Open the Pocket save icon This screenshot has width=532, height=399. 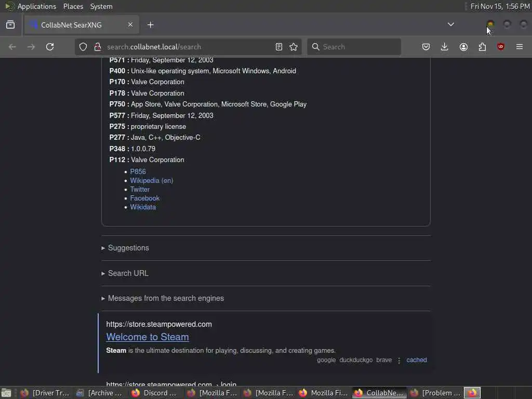point(426,47)
